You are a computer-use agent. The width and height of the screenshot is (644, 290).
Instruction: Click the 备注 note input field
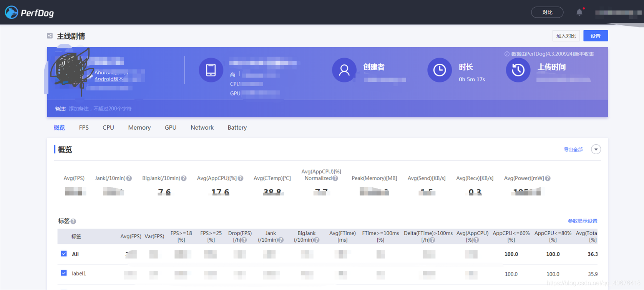(x=100, y=109)
